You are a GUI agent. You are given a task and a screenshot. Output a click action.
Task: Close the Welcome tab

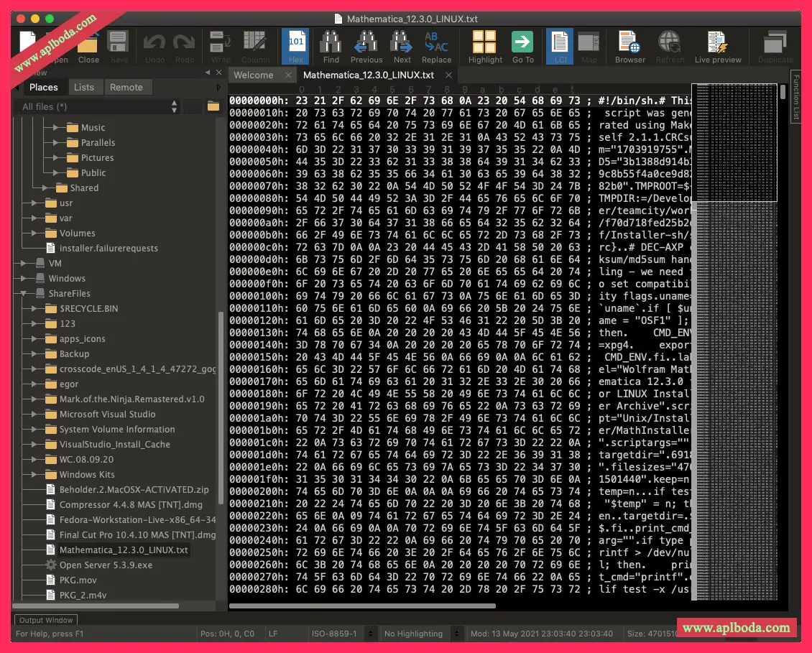point(288,75)
